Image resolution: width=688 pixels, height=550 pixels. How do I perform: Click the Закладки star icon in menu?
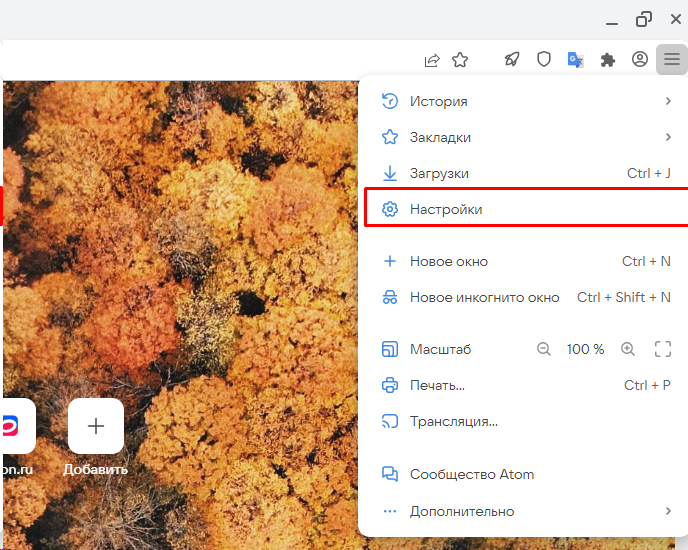point(390,137)
